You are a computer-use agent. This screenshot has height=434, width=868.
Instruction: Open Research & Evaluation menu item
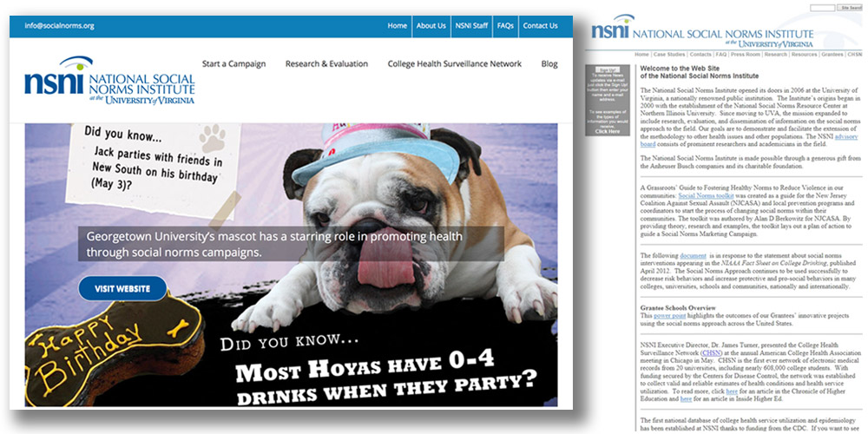pyautogui.click(x=326, y=63)
